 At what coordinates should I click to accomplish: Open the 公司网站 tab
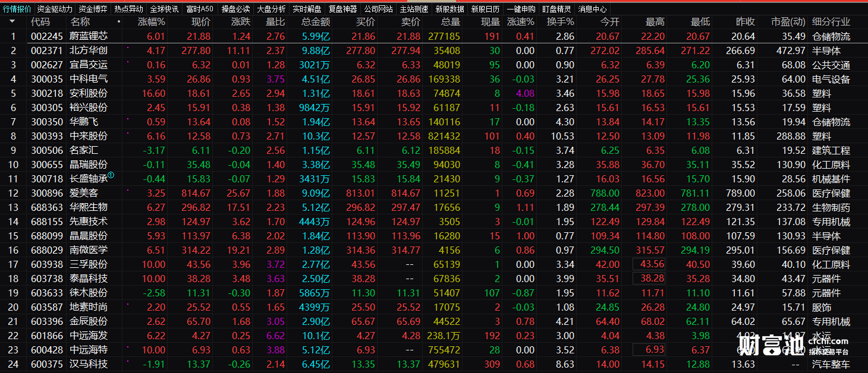coord(379,9)
